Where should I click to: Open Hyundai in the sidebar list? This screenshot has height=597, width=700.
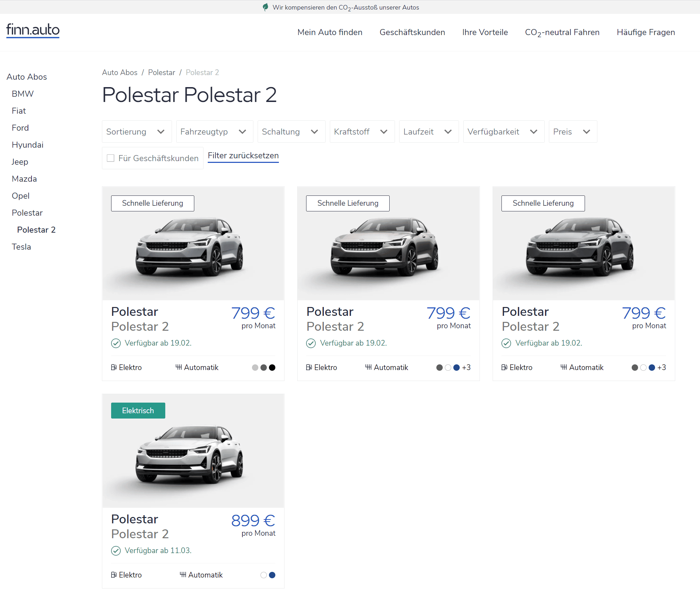(28, 145)
